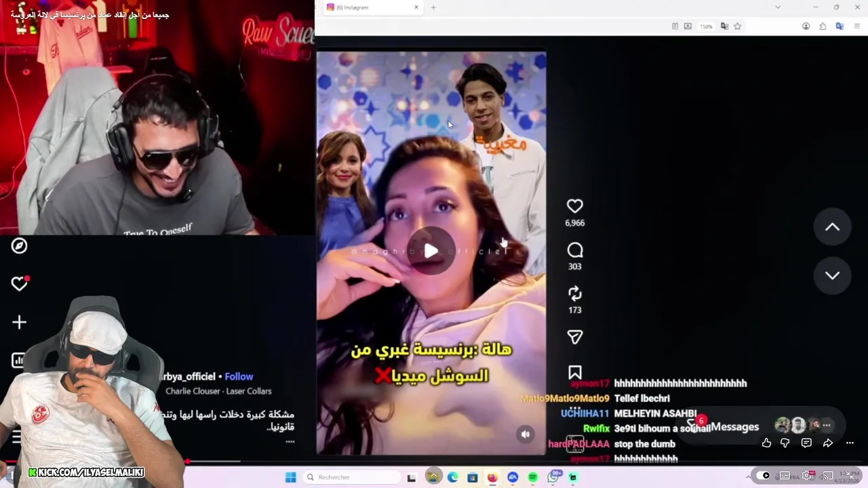The height and width of the screenshot is (488, 868).
Task: Follow the reel's account
Action: [239, 377]
